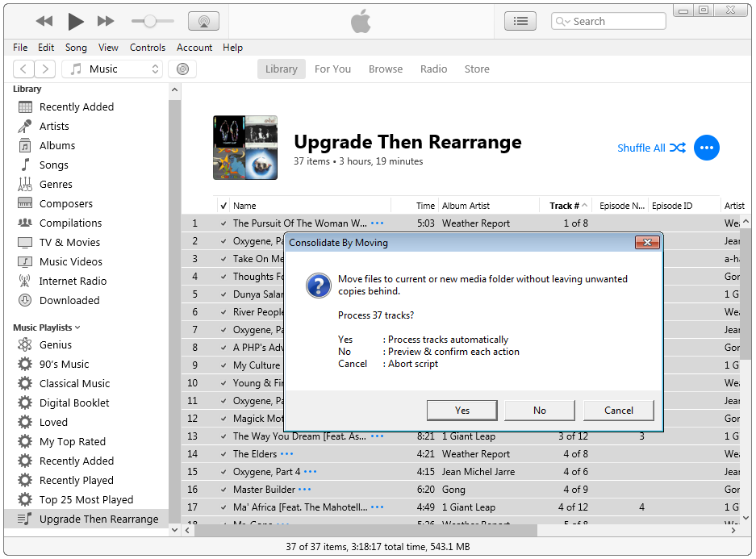756x559 pixels.
Task: Switch to the Library tab
Action: pos(281,69)
